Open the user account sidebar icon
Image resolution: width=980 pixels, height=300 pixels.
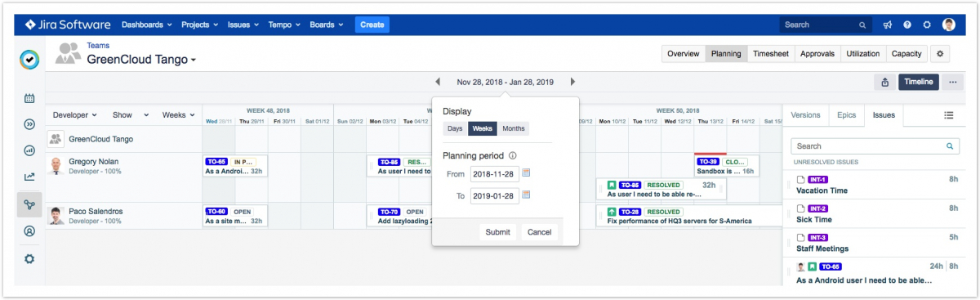tap(29, 231)
